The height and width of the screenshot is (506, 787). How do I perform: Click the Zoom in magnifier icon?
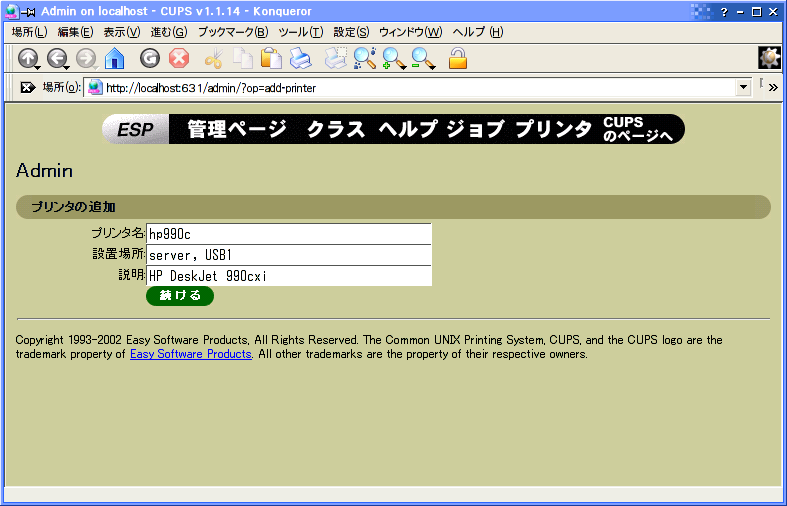(x=394, y=59)
